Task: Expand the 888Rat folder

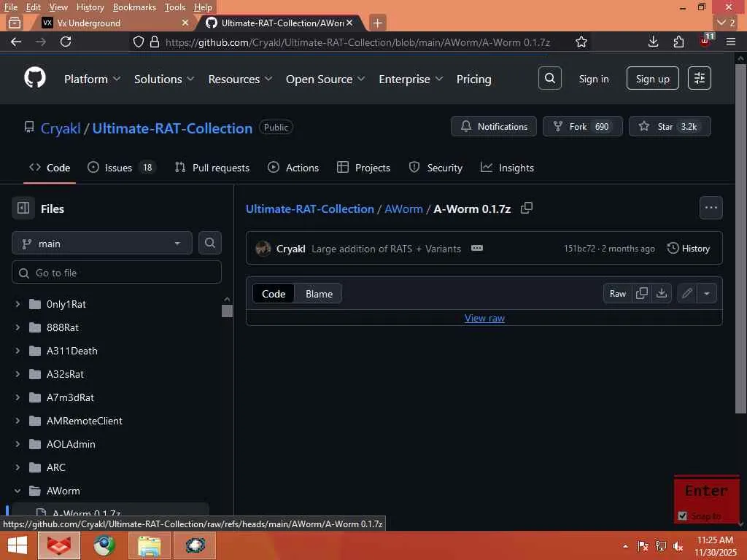Action: 18,327
